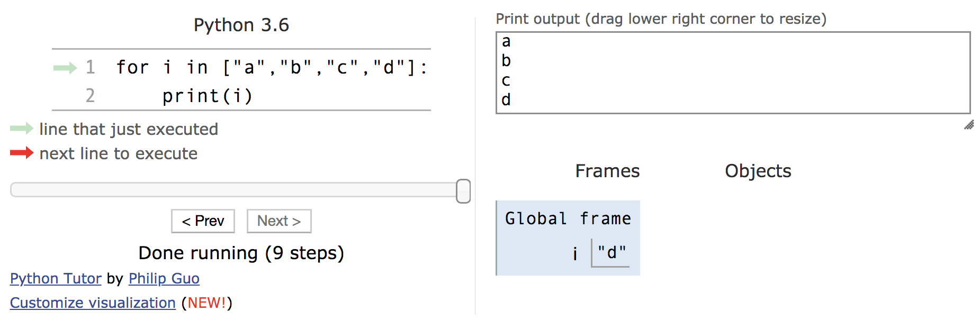This screenshot has height=320, width=980.
Task: Click the "d" value of variable i
Action: [612, 253]
